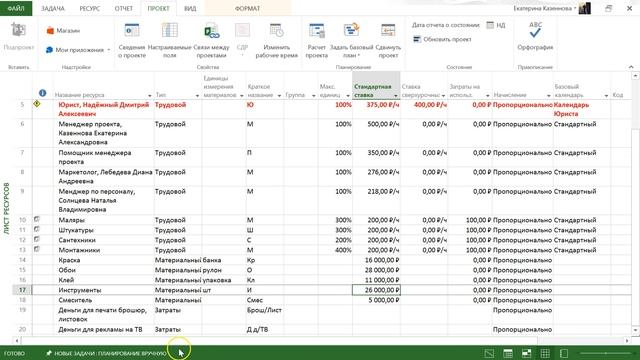Run Расчет проекта

point(317,41)
